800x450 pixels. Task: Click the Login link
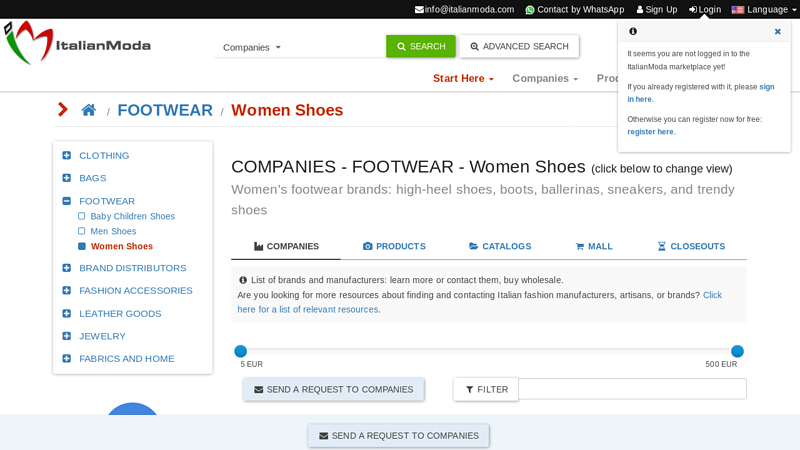(705, 9)
